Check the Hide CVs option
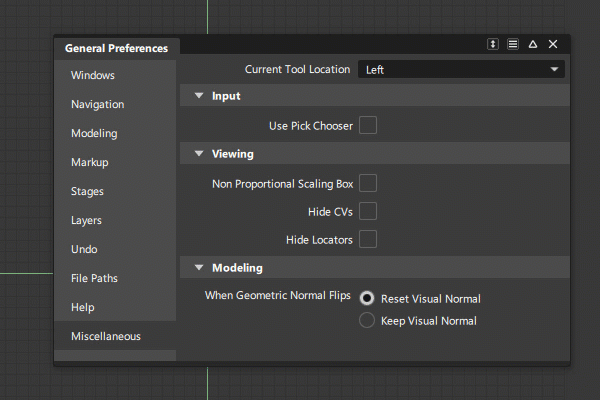Image resolution: width=600 pixels, height=400 pixels. tap(368, 212)
